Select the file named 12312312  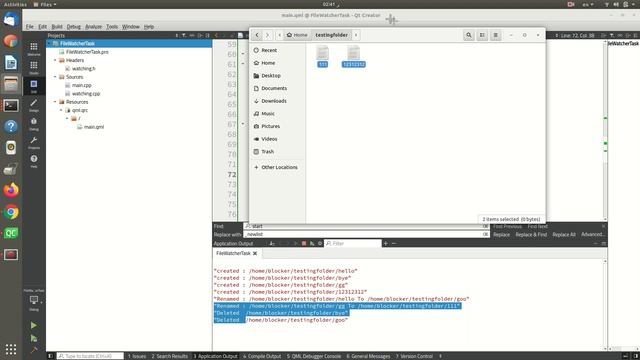[x=353, y=56]
